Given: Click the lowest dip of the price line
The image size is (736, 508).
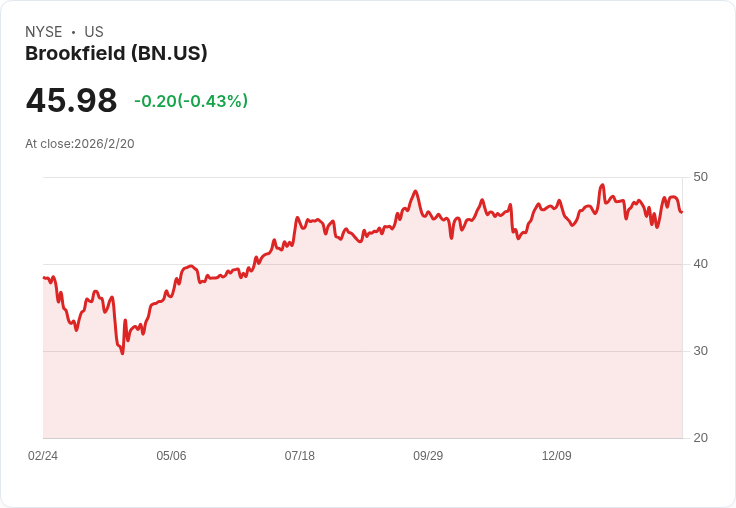Looking at the screenshot, I should pyautogui.click(x=123, y=353).
